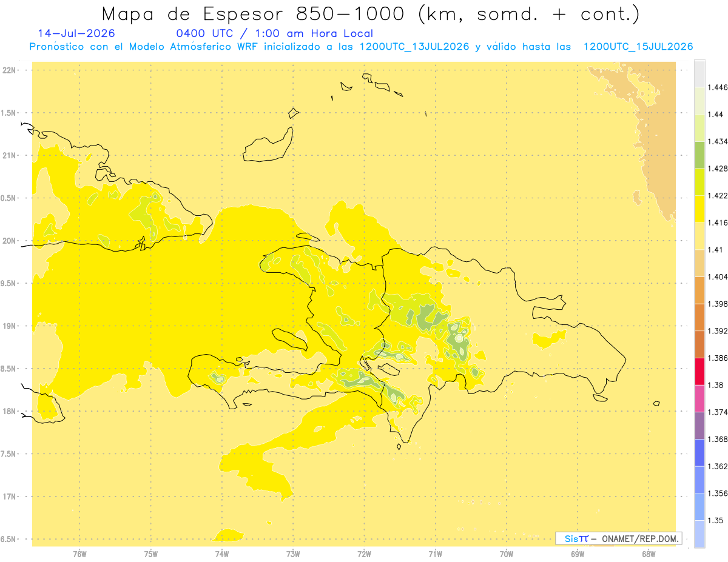Click the '71W' longitude label
The height and width of the screenshot is (562, 728).
[x=435, y=554]
